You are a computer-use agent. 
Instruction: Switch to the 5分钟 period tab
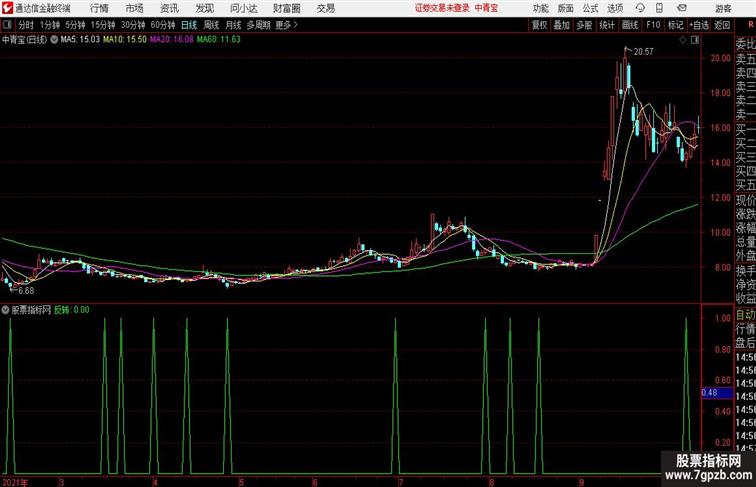(75, 25)
